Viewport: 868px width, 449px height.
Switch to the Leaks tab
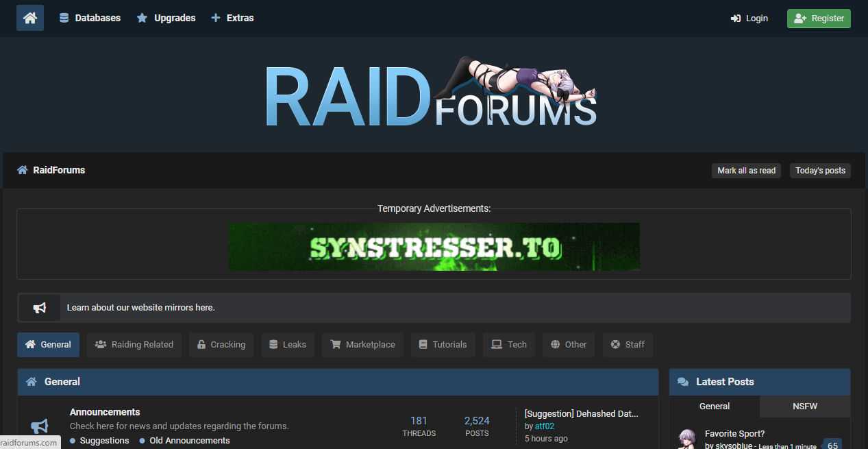click(288, 345)
